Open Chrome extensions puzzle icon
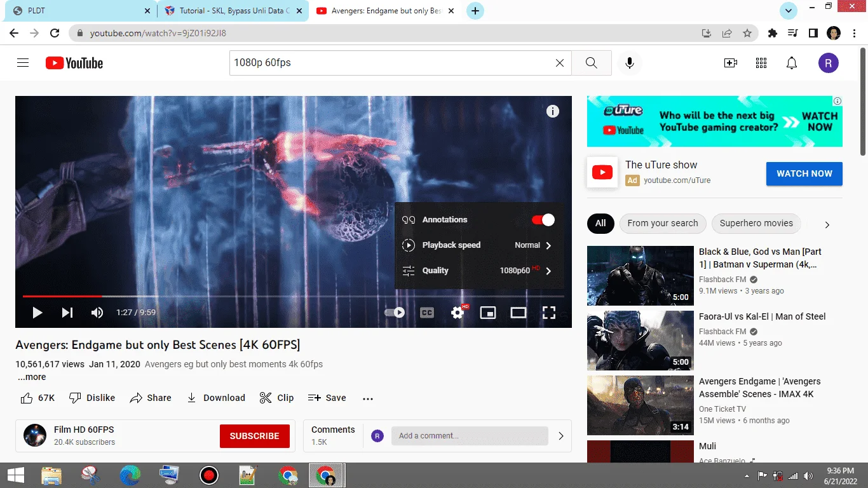 coord(773,33)
